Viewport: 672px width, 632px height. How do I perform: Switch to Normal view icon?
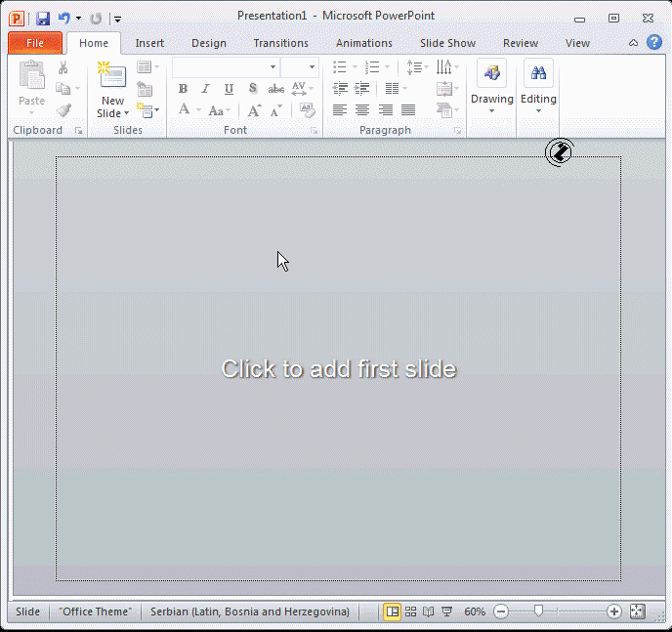tap(392, 611)
